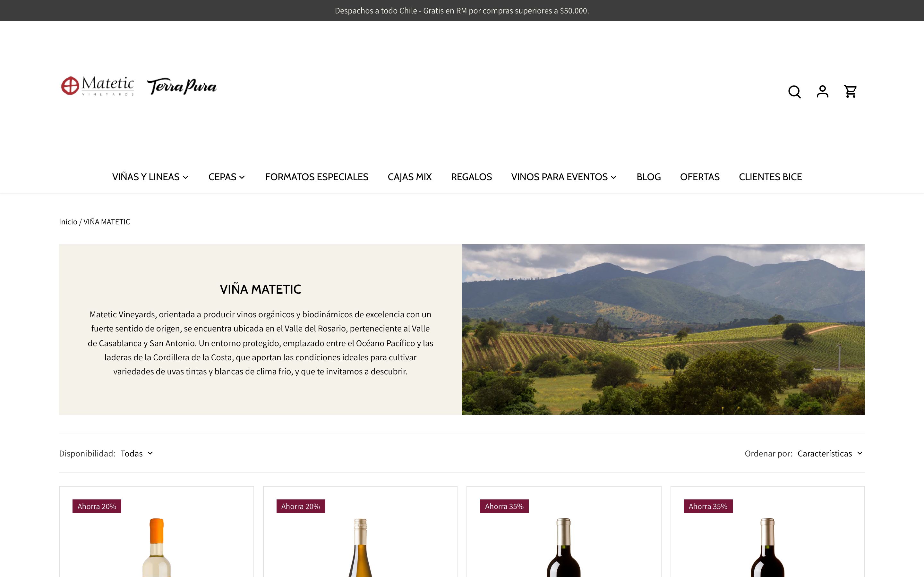Open the user account icon
This screenshot has height=577, width=924.
click(822, 92)
